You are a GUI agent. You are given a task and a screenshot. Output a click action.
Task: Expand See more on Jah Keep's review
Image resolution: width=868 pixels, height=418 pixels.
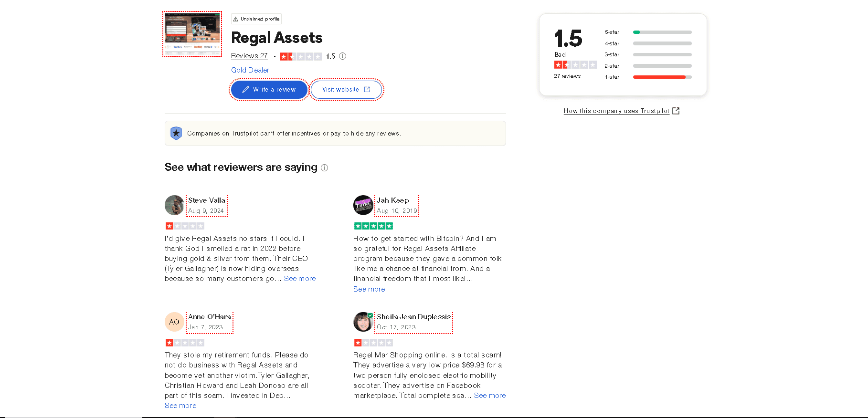(x=369, y=289)
